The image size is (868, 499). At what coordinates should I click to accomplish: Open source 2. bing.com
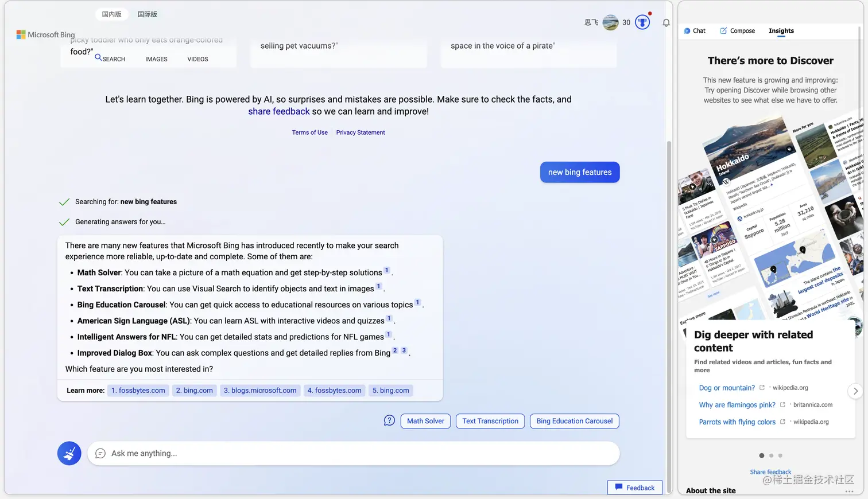click(195, 391)
